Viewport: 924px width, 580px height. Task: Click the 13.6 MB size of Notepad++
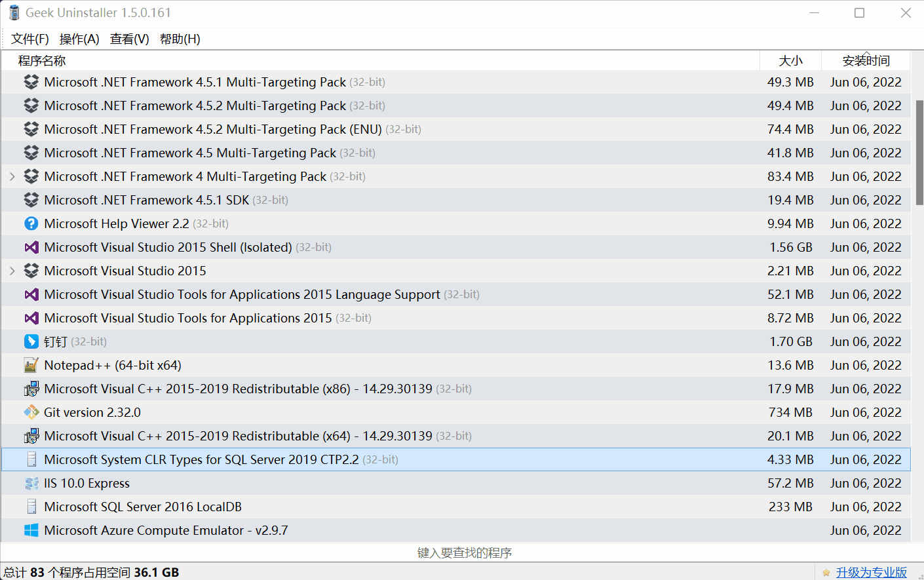[x=791, y=365]
